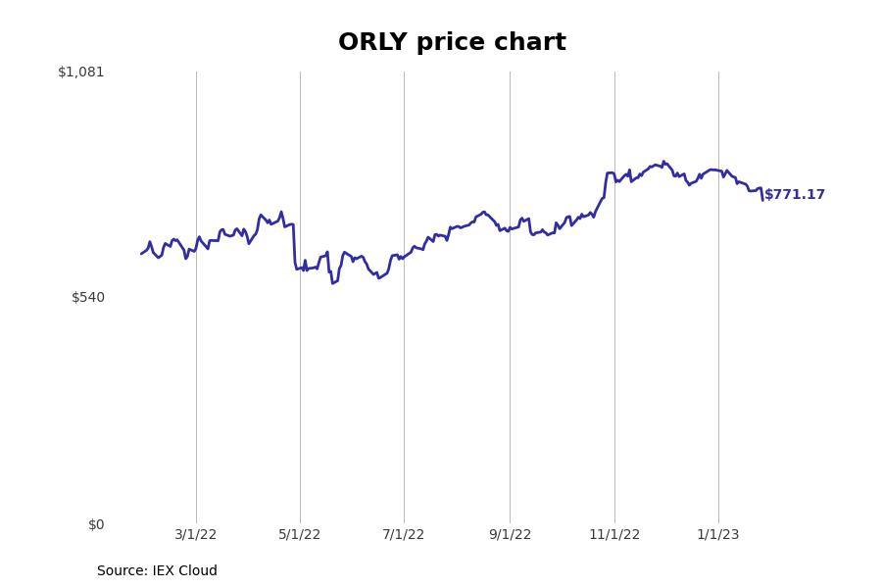Click the $1,081 y-axis label
Image resolution: width=882 pixels, height=588 pixels.
coord(81,72)
